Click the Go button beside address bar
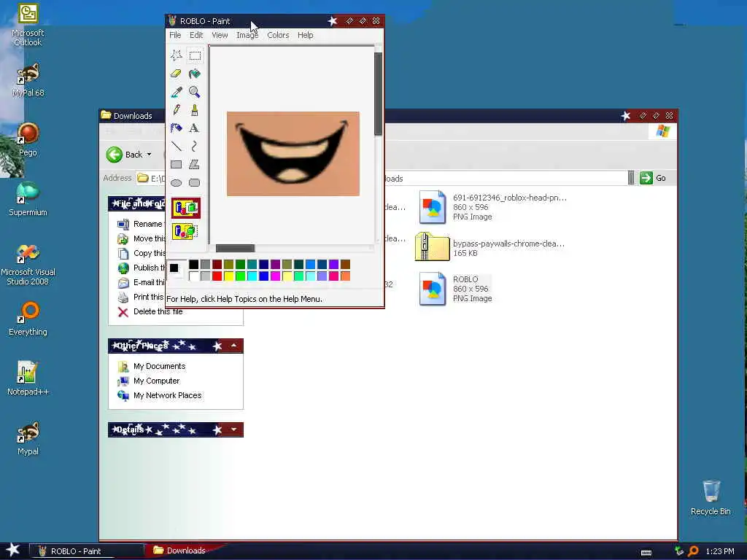Image resolution: width=747 pixels, height=560 pixels. (653, 178)
